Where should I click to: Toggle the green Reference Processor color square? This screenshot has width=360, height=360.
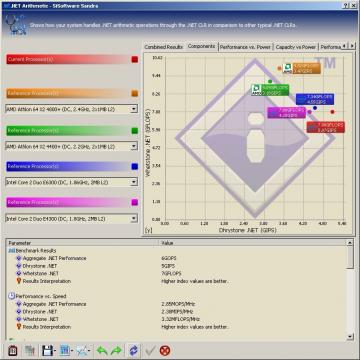[135, 131]
